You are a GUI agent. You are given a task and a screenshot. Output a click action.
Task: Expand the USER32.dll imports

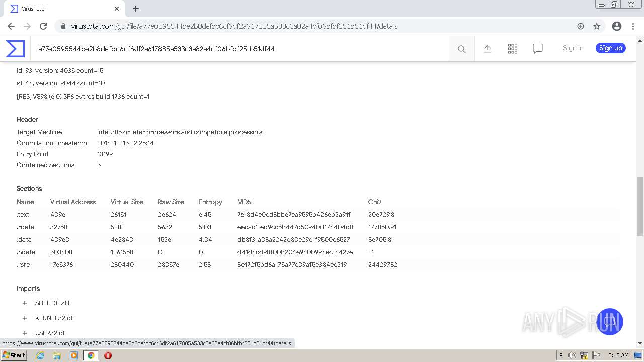click(x=24, y=333)
